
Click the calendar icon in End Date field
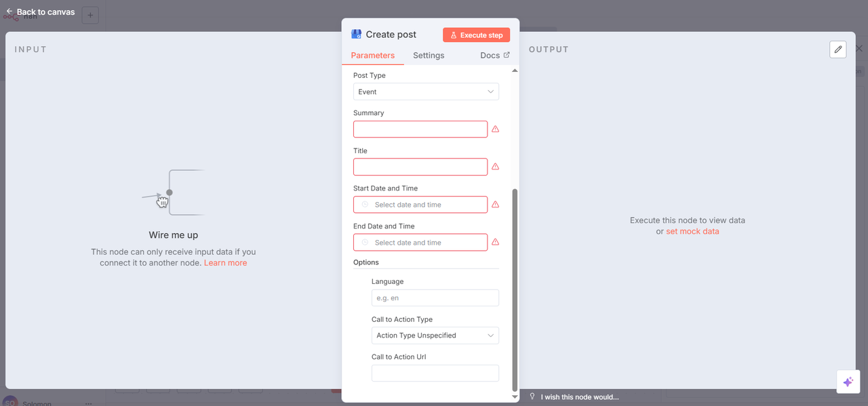pyautogui.click(x=365, y=243)
